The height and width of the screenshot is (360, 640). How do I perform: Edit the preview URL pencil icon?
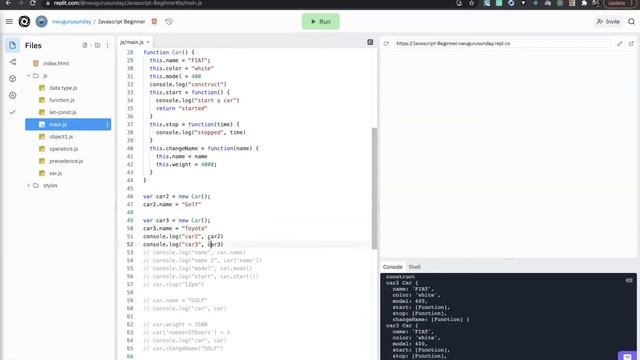[x=620, y=43]
